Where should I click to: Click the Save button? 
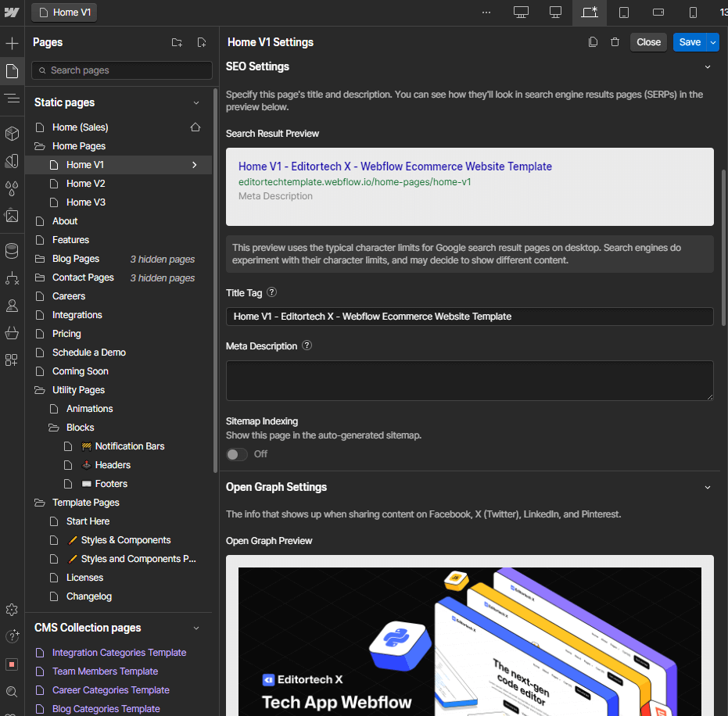[689, 41]
